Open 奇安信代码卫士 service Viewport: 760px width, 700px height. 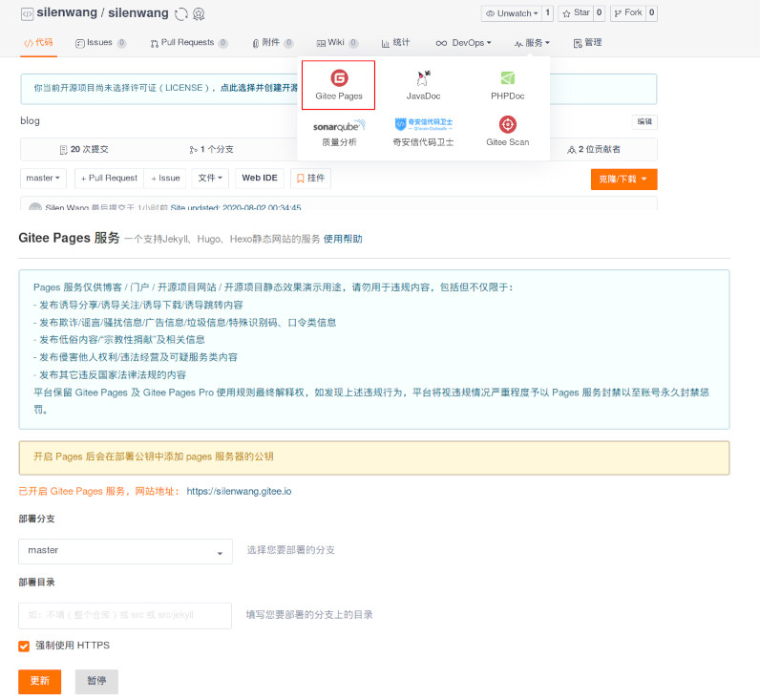click(x=423, y=132)
